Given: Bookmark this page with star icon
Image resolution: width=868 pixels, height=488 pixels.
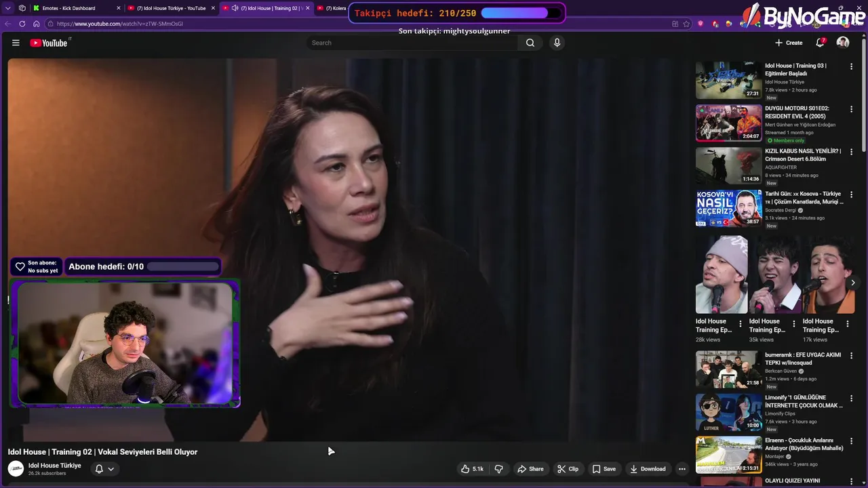Looking at the screenshot, I should (687, 24).
